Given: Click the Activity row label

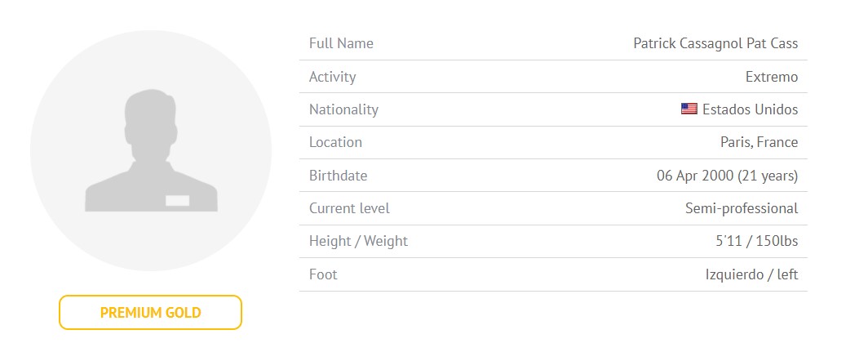Looking at the screenshot, I should coord(332,77).
